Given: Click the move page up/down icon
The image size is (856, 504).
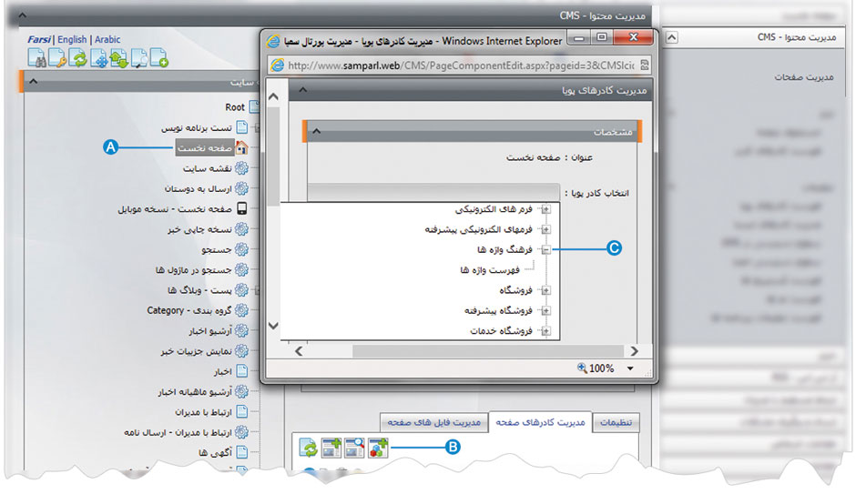Looking at the screenshot, I should coord(118,60).
